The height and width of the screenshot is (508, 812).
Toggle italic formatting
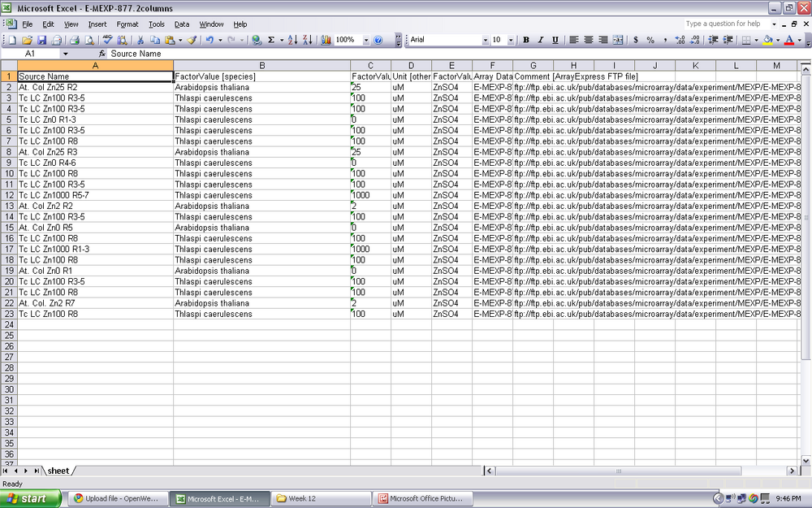coord(541,40)
